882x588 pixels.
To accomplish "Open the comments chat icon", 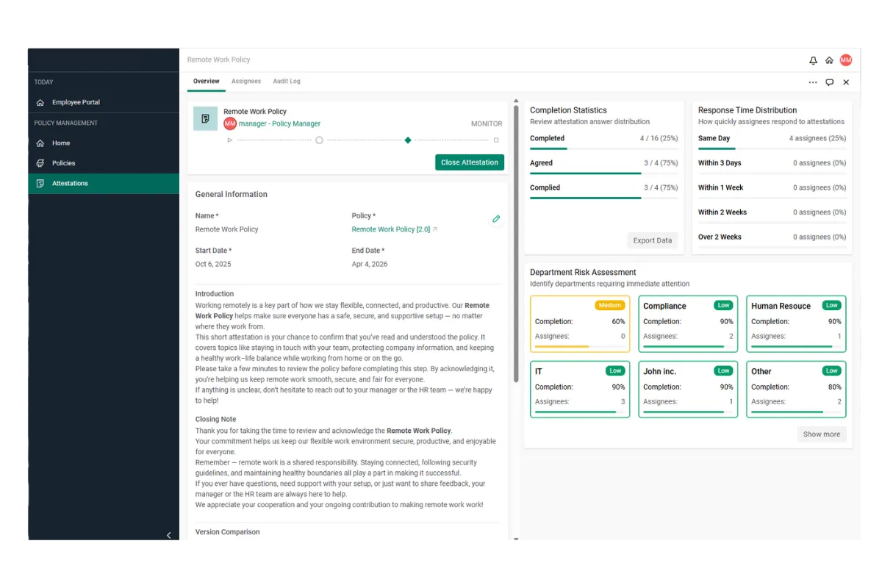I will [830, 82].
